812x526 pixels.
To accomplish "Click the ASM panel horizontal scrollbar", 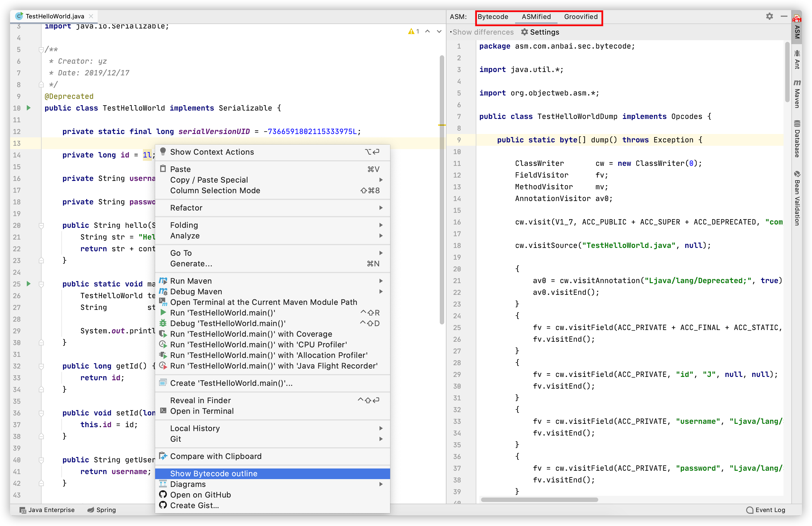I will click(x=539, y=500).
